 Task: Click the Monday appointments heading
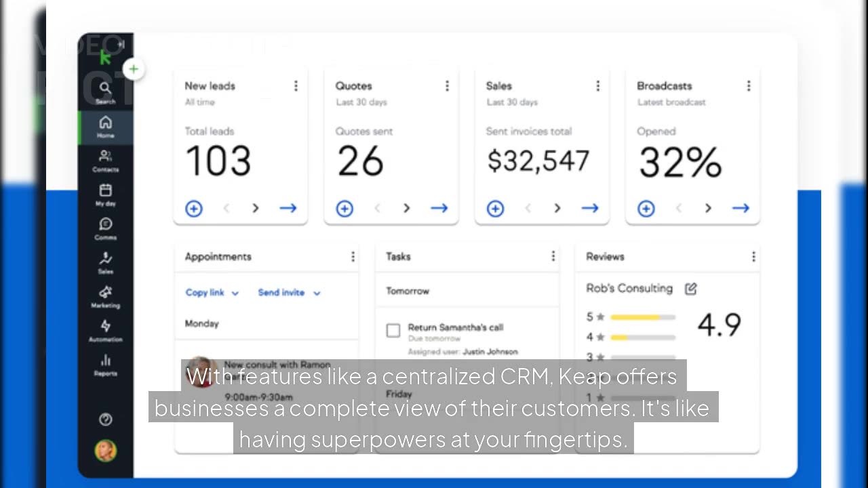coord(202,324)
